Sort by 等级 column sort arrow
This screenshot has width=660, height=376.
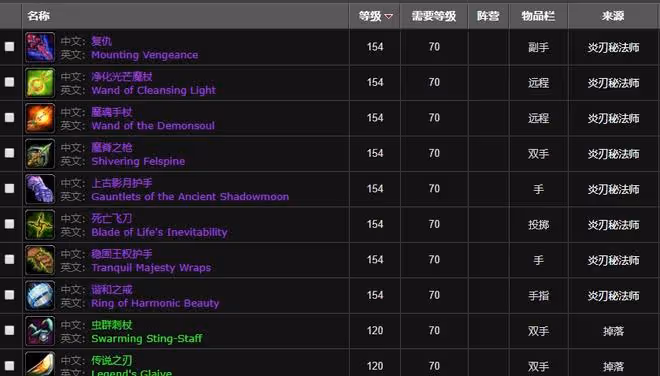(x=389, y=16)
